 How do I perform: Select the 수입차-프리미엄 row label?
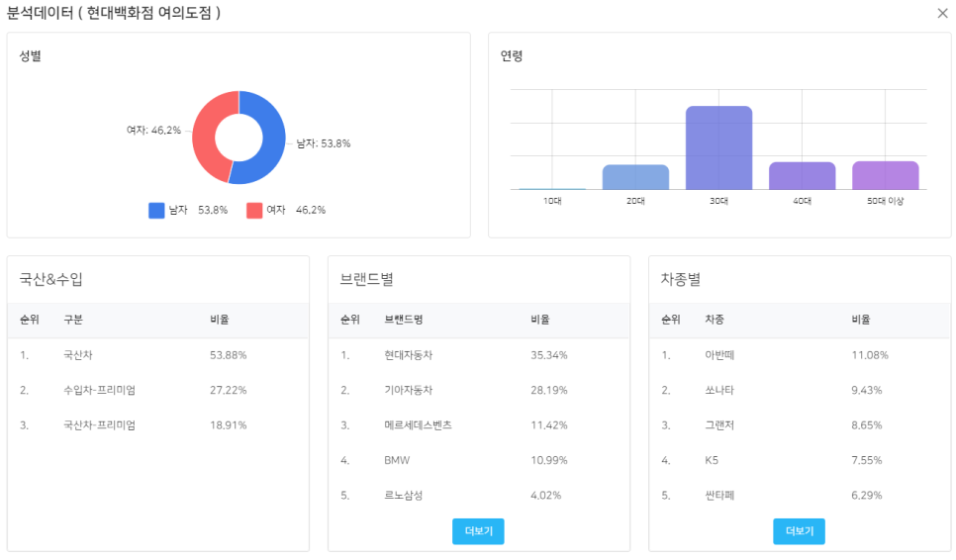[99, 391]
